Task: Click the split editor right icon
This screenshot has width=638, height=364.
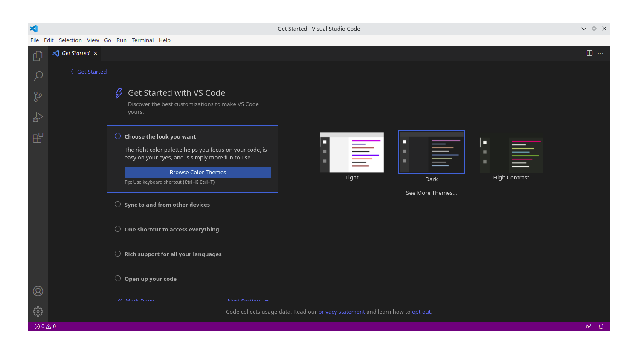Action: pos(589,53)
